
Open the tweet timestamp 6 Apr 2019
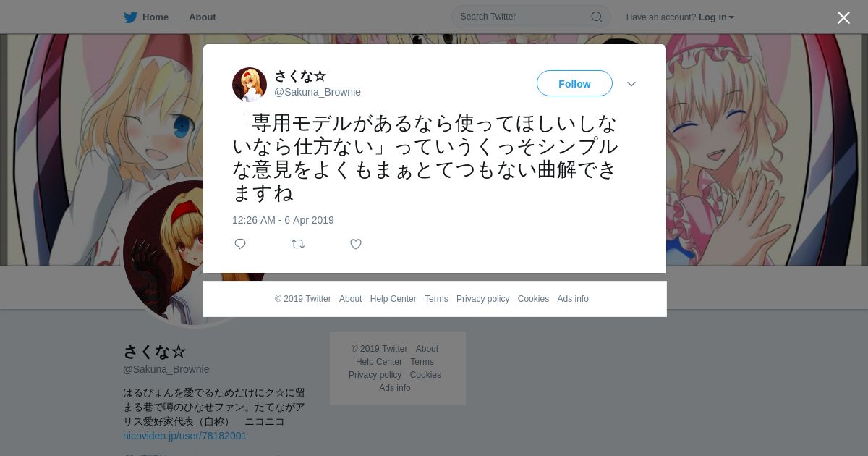pyautogui.click(x=283, y=220)
